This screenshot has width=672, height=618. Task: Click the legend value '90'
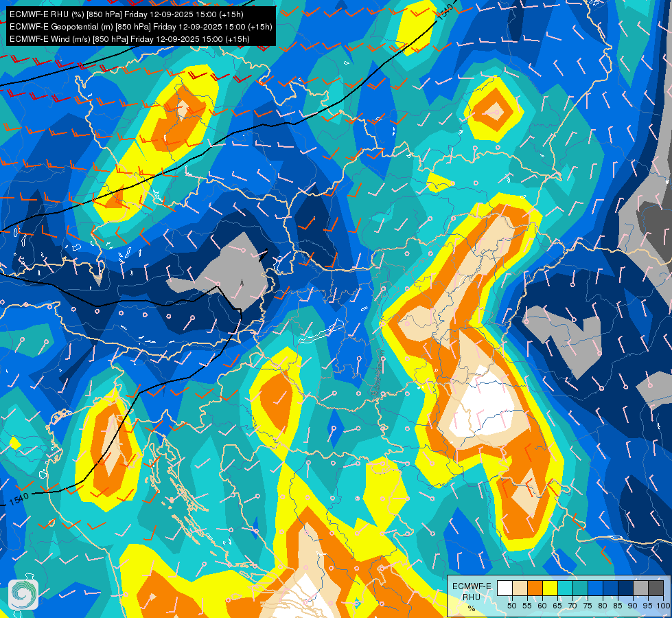(633, 606)
